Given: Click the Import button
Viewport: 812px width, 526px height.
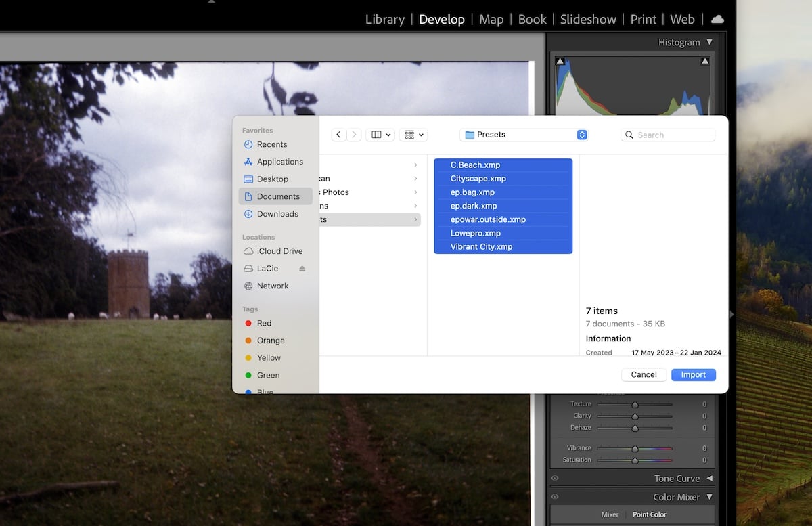Looking at the screenshot, I should (693, 374).
